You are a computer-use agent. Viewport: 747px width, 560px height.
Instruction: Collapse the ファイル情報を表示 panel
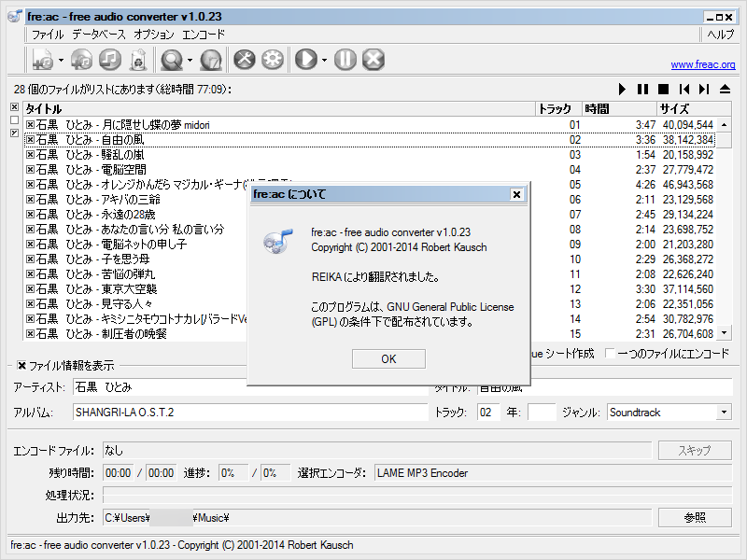20,365
